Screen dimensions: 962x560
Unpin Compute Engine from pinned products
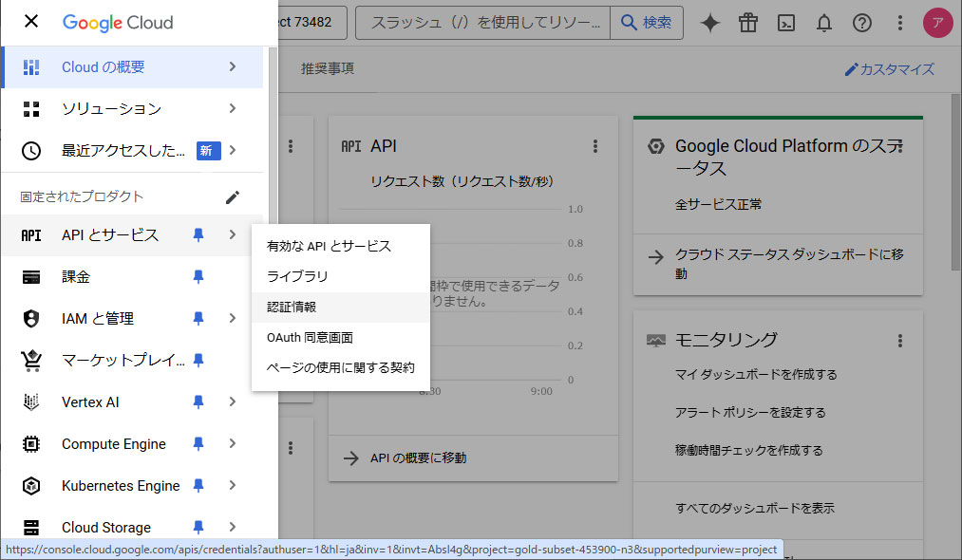pos(198,443)
